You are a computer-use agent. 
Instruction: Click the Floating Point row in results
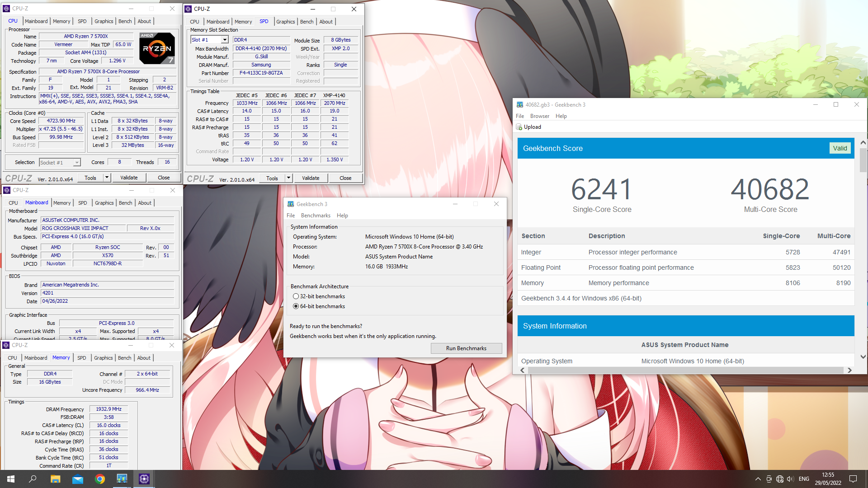click(686, 267)
